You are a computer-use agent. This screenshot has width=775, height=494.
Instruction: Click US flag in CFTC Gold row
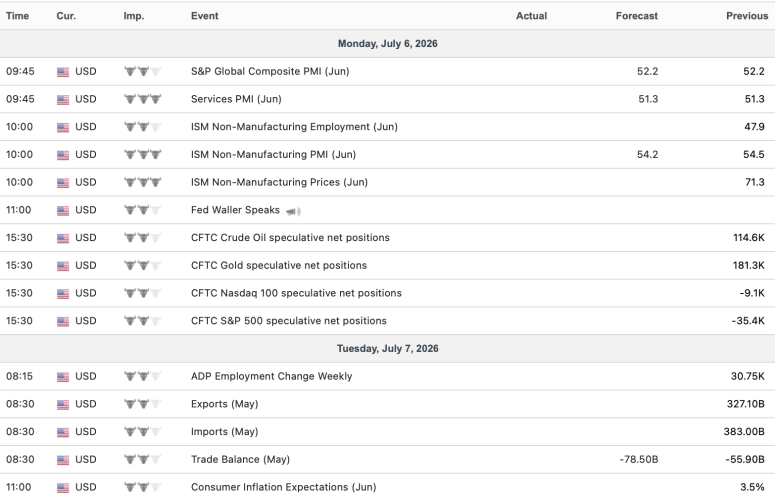point(63,266)
